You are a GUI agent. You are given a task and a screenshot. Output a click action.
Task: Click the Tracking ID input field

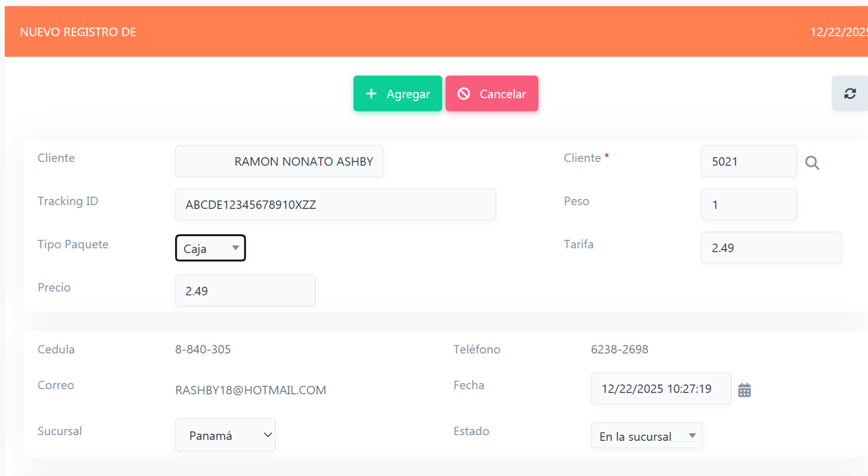(335, 205)
